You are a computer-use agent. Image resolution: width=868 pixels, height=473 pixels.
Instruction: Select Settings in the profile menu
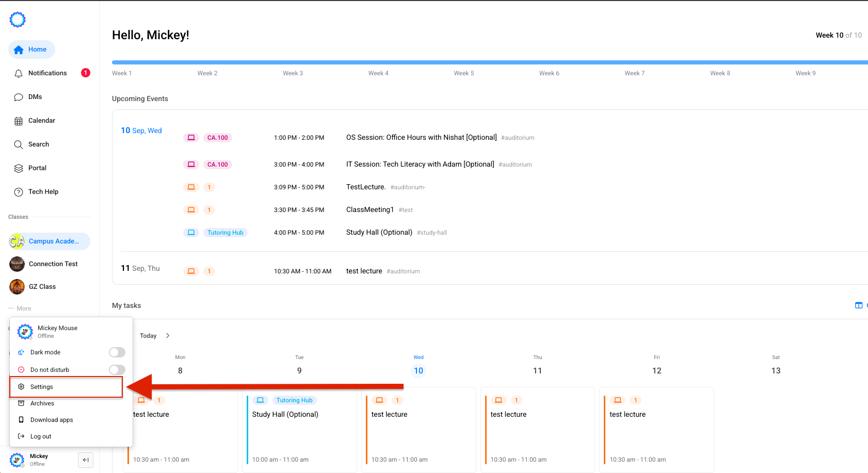pos(42,387)
